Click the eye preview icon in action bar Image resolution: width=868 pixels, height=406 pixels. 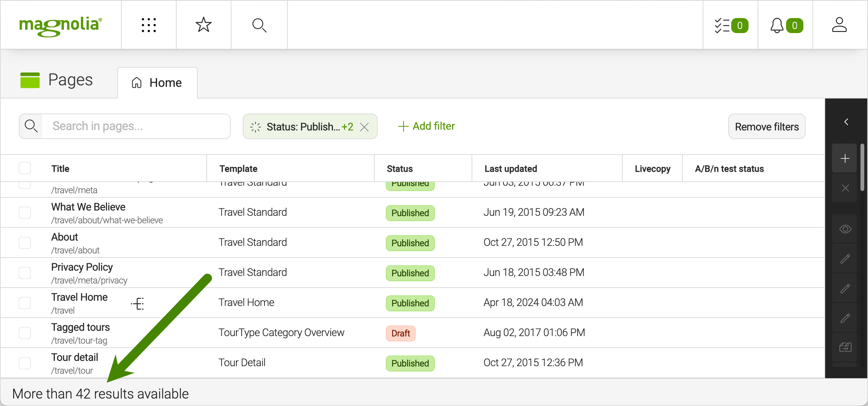(845, 229)
